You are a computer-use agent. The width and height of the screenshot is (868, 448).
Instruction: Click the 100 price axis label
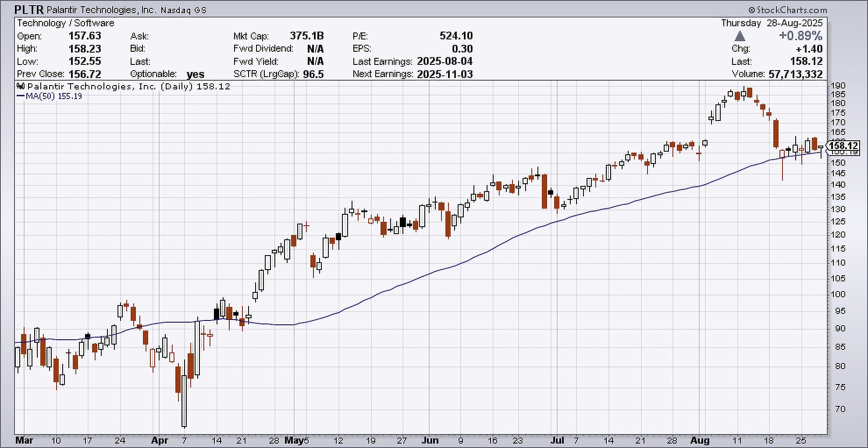click(838, 294)
